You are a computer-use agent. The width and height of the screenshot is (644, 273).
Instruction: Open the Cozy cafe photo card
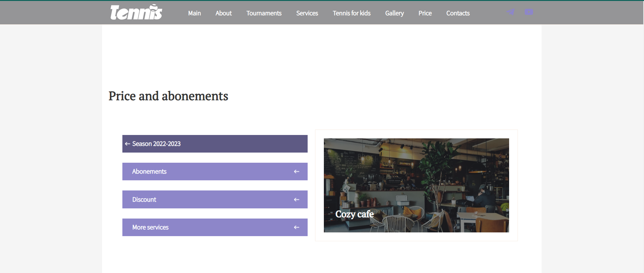416,185
